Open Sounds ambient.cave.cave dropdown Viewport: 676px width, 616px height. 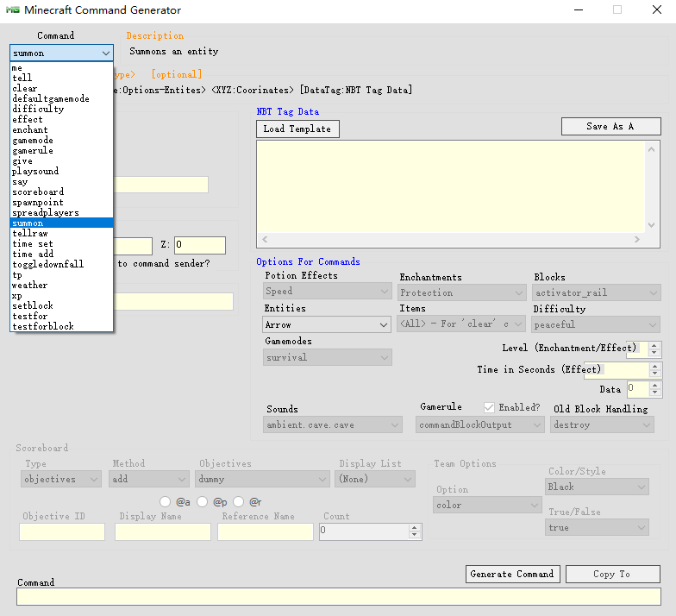pyautogui.click(x=333, y=424)
